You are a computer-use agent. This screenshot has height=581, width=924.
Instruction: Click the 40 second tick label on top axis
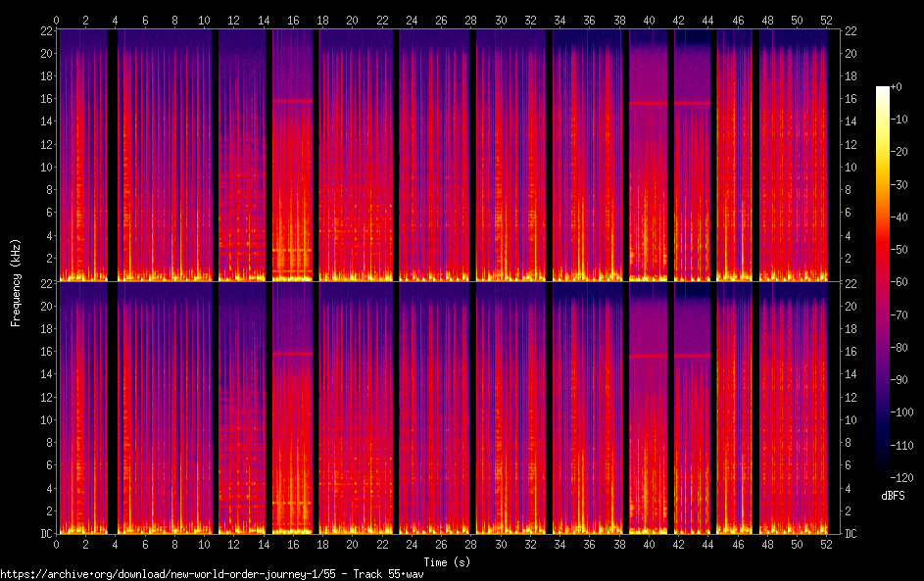649,20
